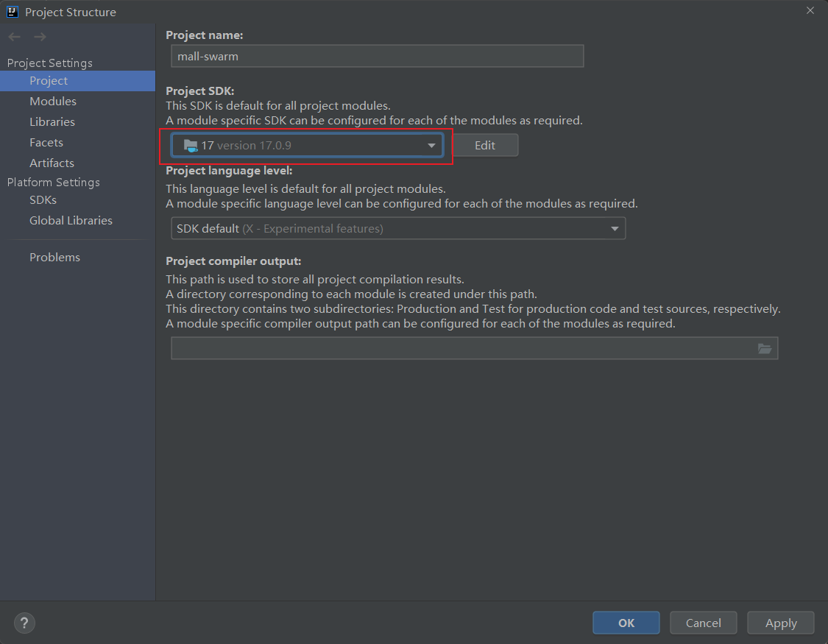This screenshot has height=644, width=828.
Task: Go to the Libraries section
Action: 52,122
